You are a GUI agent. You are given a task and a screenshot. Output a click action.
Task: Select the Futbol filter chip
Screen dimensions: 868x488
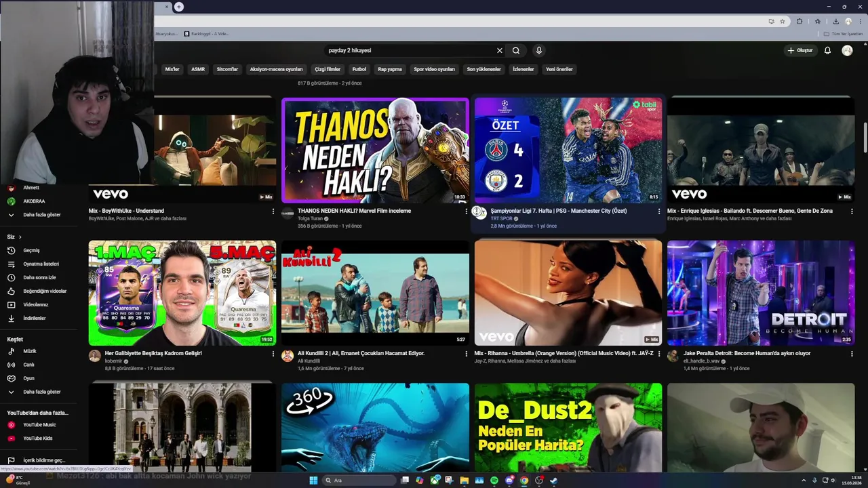click(x=359, y=69)
